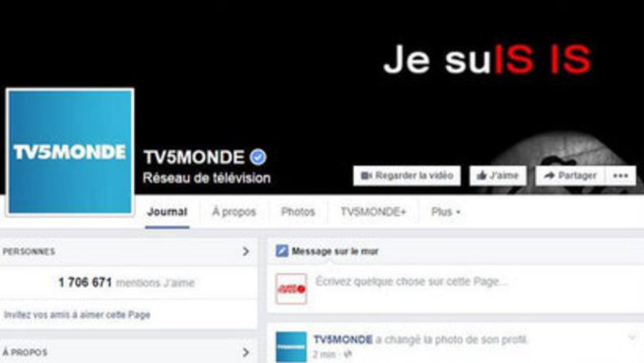Open the three-dots more options button
The image size is (644, 363).
pos(621,176)
